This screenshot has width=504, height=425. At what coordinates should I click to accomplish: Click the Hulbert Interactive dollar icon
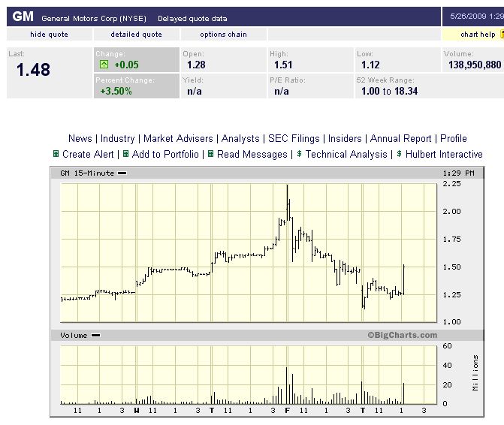pos(399,154)
